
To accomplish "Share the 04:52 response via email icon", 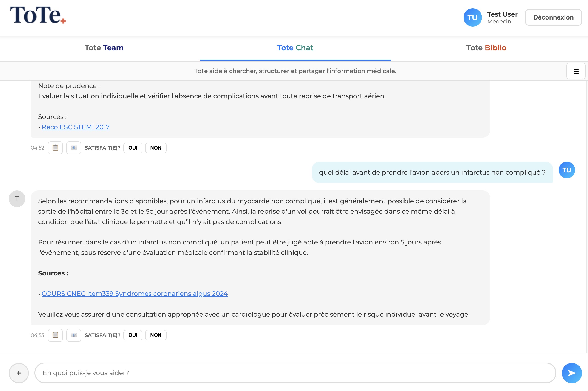I will coord(73,148).
